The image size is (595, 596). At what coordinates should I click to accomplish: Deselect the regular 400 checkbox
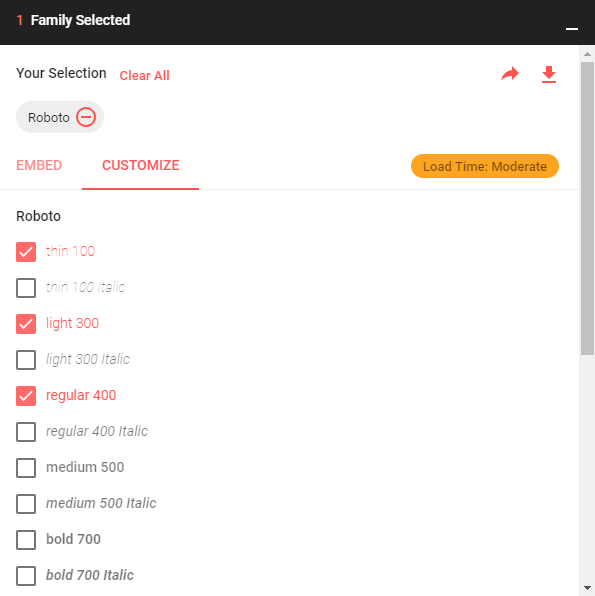26,396
